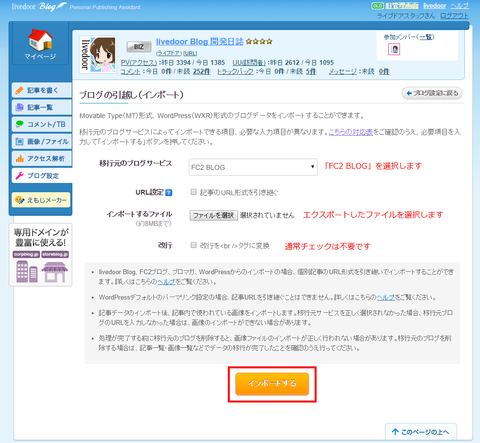Click the pencil icon beside 記事を書く

tap(20, 90)
